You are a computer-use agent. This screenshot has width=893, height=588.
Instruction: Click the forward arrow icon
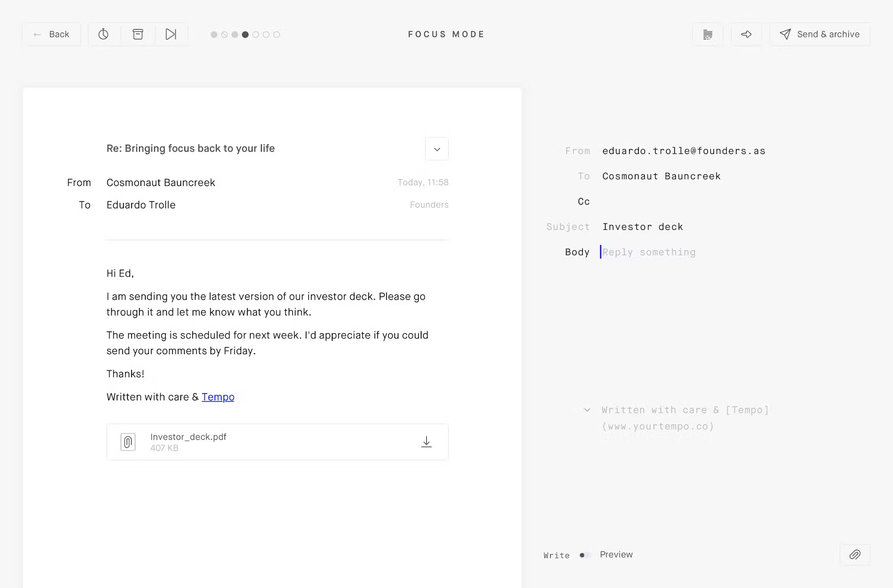[746, 35]
